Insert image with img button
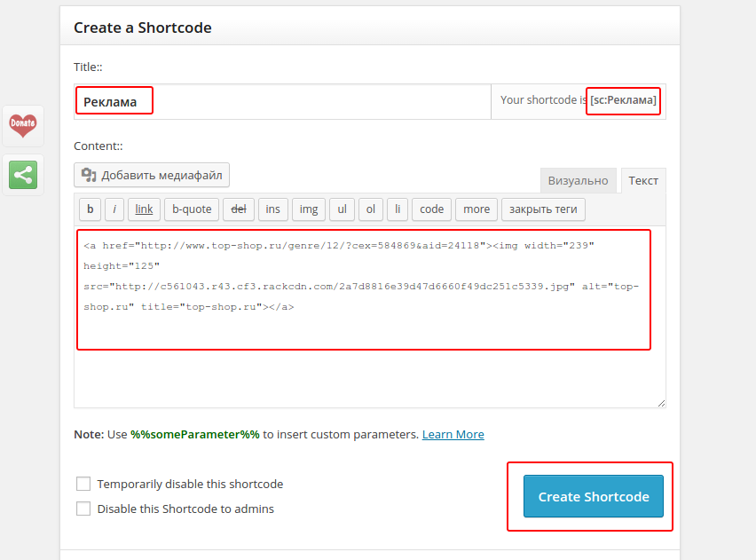 click(308, 209)
